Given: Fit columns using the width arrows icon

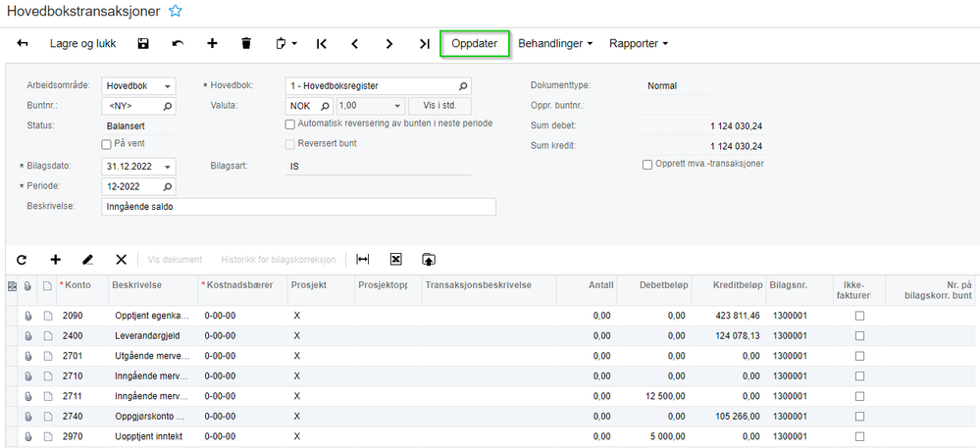Looking at the screenshot, I should pyautogui.click(x=363, y=260).
